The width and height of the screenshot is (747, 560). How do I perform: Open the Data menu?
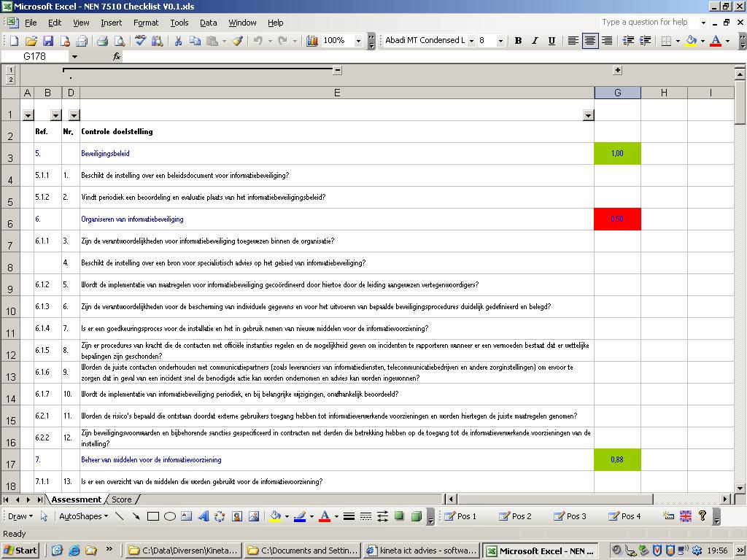208,23
